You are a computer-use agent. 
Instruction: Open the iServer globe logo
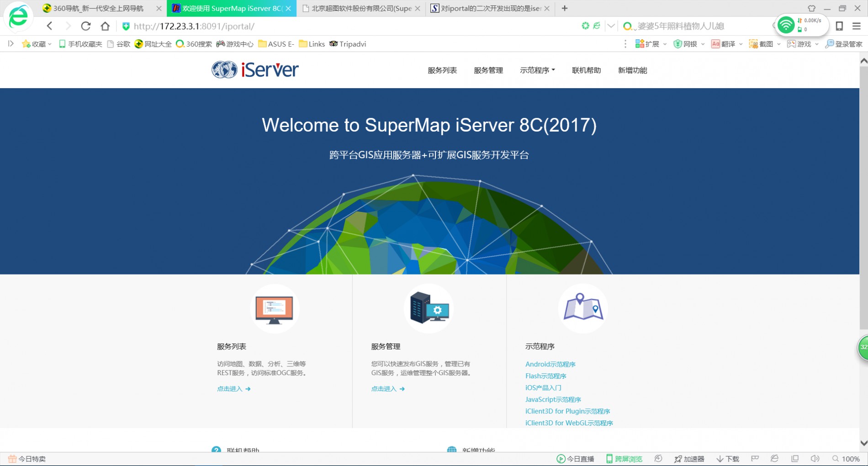tap(255, 69)
